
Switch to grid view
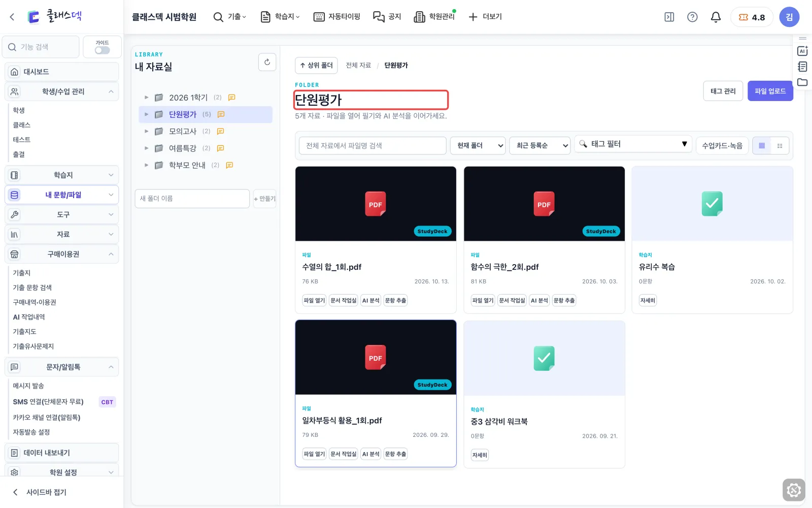coord(762,146)
